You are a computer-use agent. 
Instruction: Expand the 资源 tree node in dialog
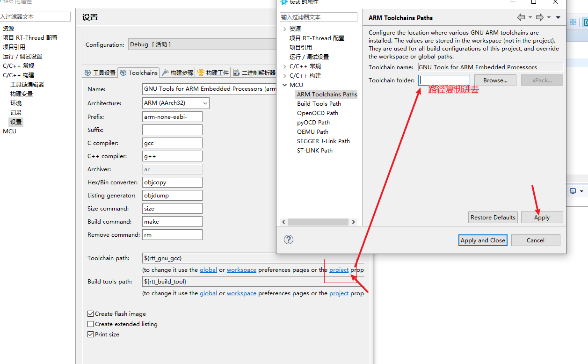click(x=284, y=29)
